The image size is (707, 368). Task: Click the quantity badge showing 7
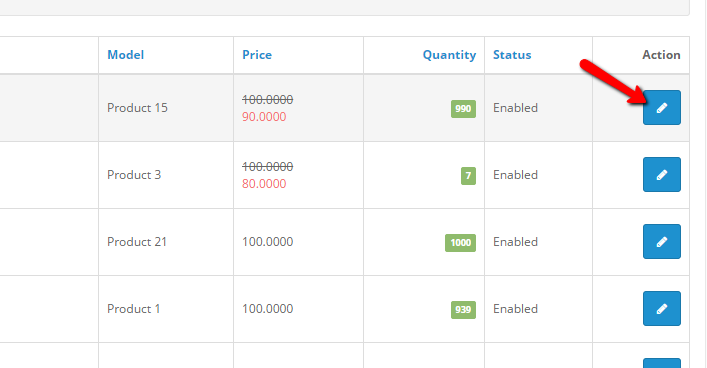click(468, 176)
